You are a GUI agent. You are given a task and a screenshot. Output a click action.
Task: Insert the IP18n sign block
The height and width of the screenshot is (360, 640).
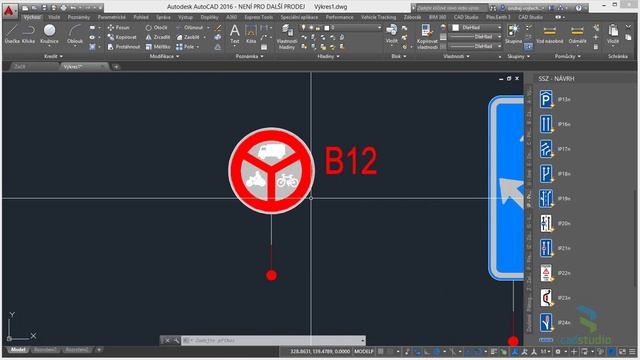click(x=546, y=174)
